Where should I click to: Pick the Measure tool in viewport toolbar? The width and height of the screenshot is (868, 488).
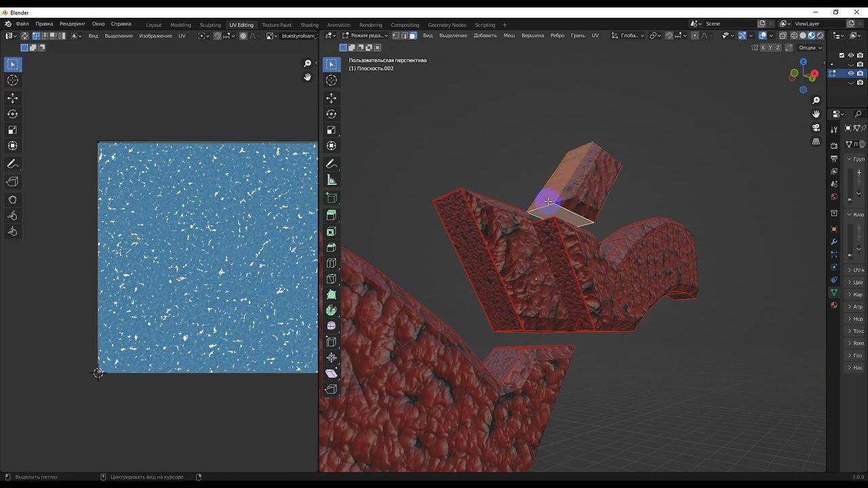tap(332, 180)
